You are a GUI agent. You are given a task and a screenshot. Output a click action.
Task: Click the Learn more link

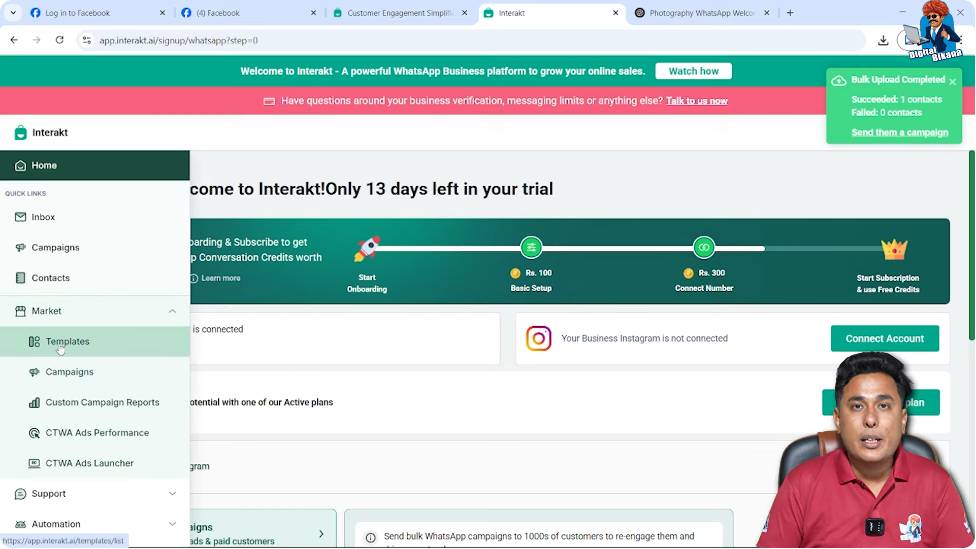(220, 278)
